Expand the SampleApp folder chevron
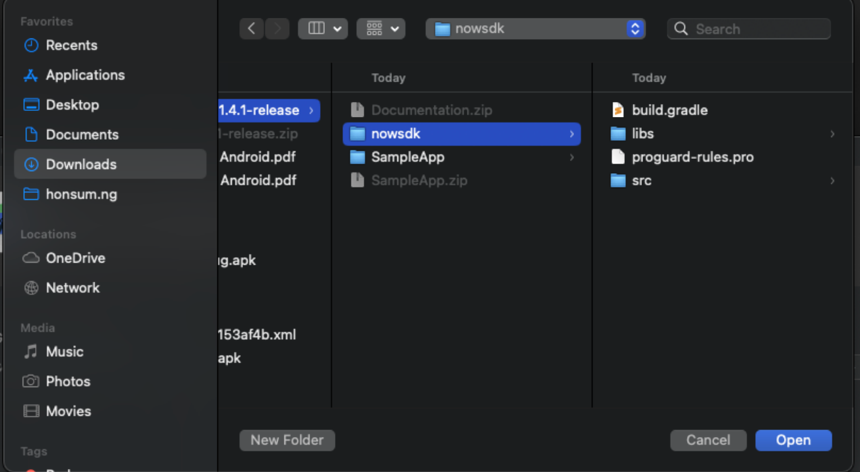The image size is (860, 472). pos(572,157)
